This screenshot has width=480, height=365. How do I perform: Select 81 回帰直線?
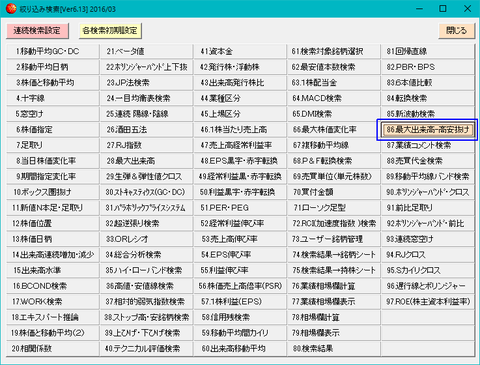pyautogui.click(x=428, y=51)
